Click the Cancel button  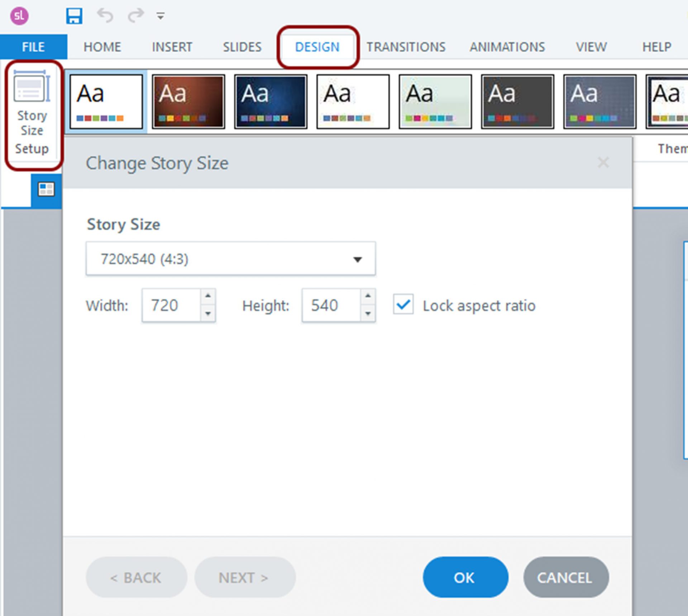pos(565,577)
